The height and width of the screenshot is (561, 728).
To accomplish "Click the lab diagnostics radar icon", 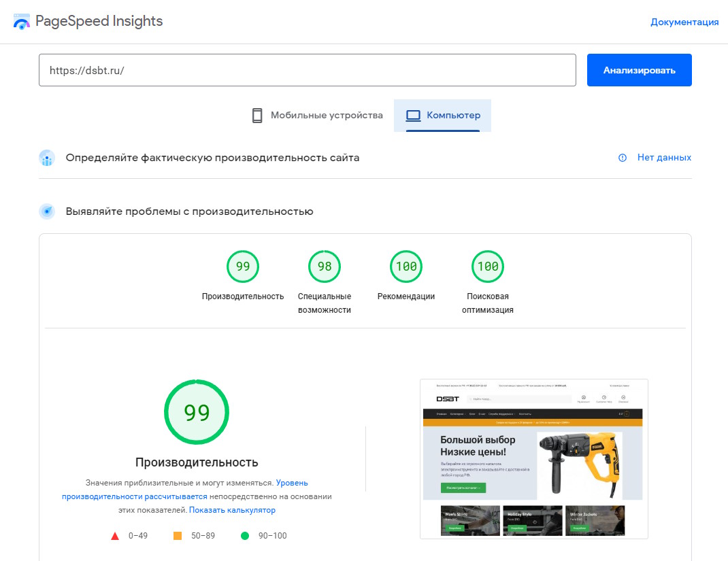I will pos(47,211).
